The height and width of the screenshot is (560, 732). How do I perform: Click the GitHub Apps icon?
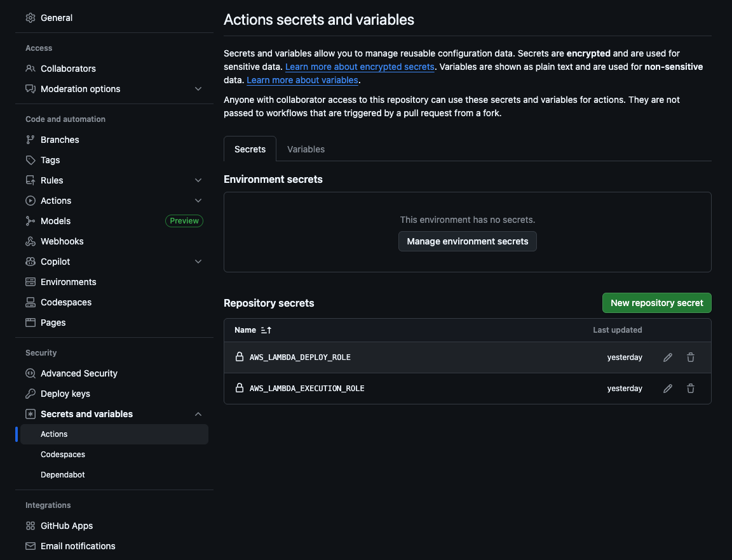30,526
